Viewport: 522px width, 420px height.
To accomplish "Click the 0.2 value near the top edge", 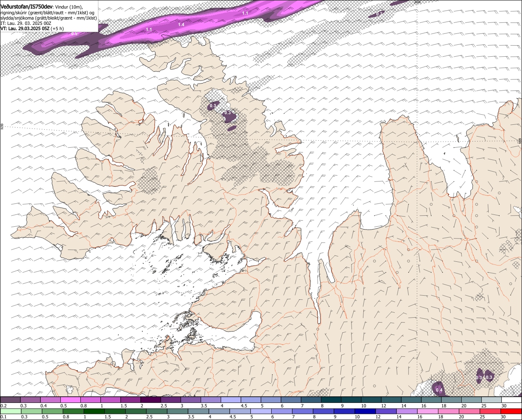I will coord(379,14).
